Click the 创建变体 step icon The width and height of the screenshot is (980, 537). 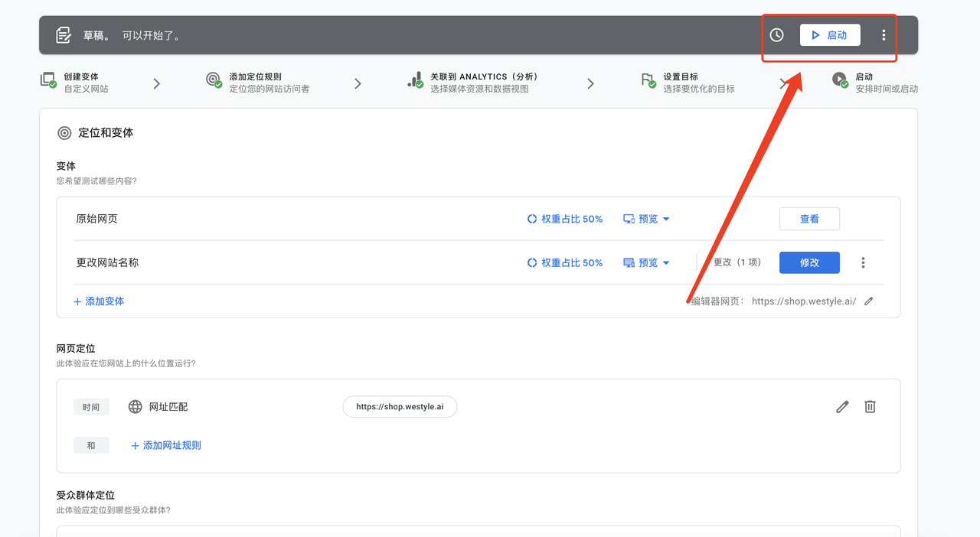(x=48, y=80)
